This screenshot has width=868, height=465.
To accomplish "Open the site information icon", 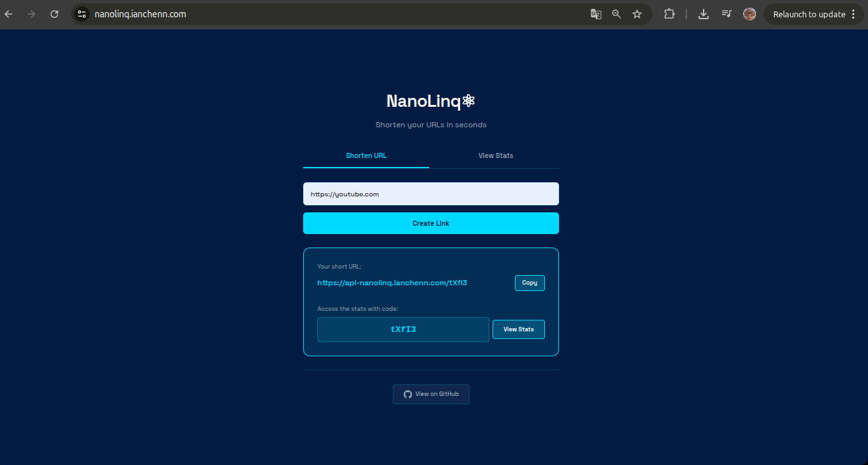I will [x=81, y=14].
